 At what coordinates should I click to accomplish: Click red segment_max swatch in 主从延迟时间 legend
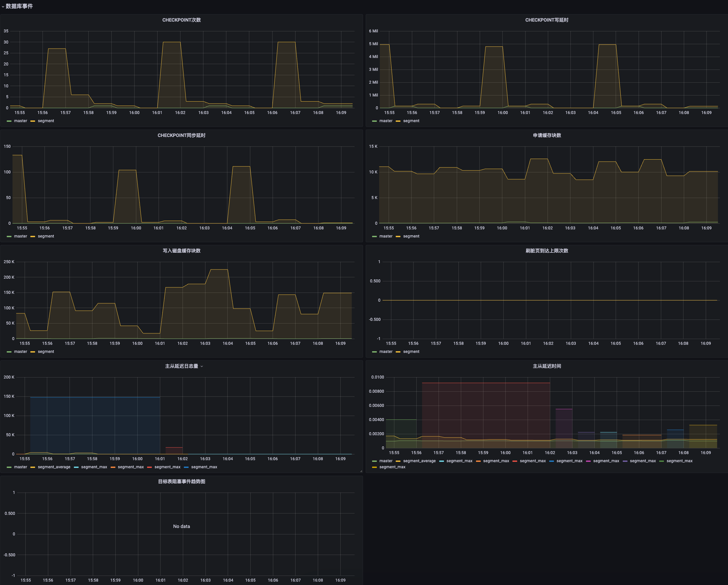tap(514, 461)
